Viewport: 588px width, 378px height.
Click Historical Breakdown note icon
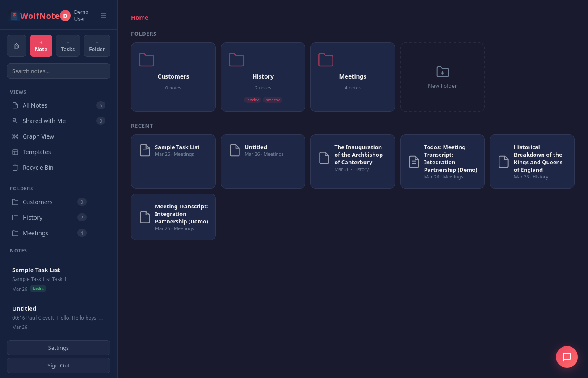click(x=504, y=162)
